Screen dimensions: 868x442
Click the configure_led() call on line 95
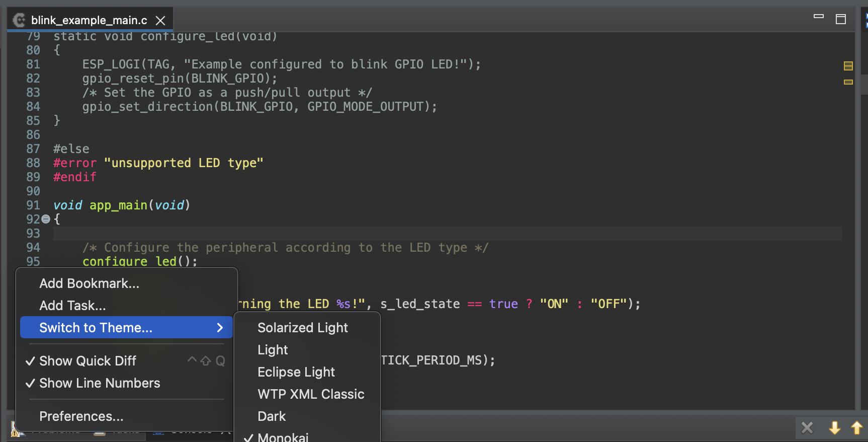coord(140,261)
